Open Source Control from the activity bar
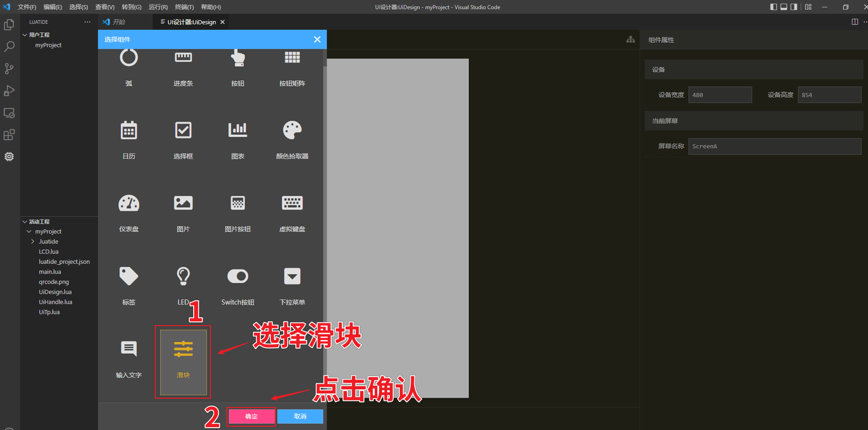This screenshot has width=868, height=430. pyautogui.click(x=9, y=68)
